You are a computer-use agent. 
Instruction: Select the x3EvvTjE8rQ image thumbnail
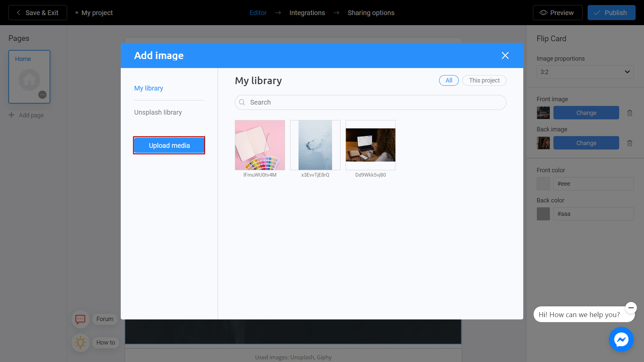pos(315,145)
